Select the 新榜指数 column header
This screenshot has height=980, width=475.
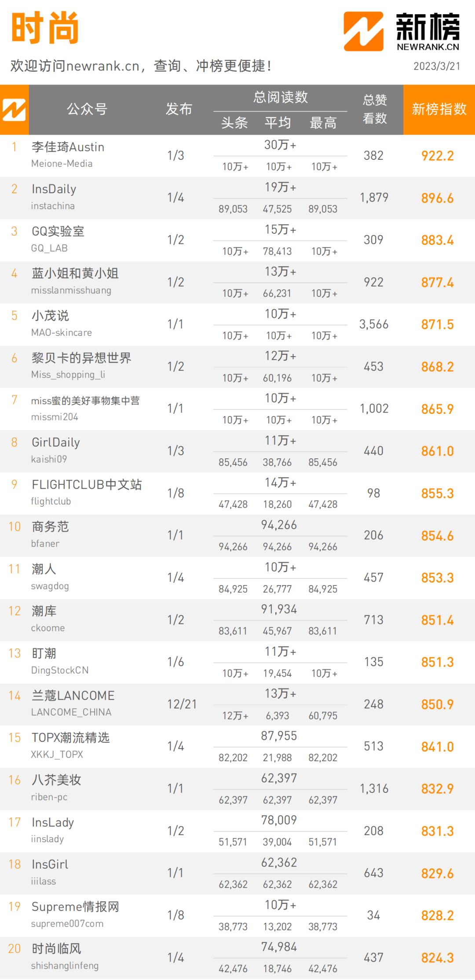coord(439,109)
